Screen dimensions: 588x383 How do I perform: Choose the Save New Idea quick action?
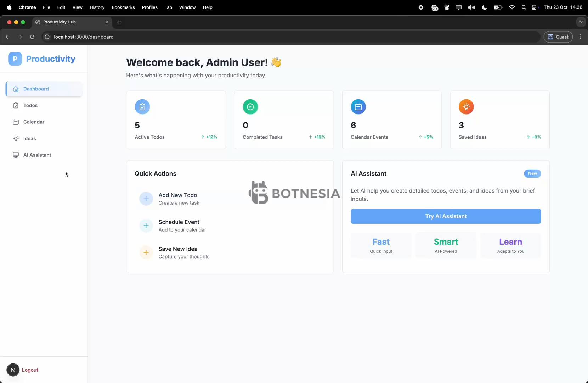click(x=230, y=252)
